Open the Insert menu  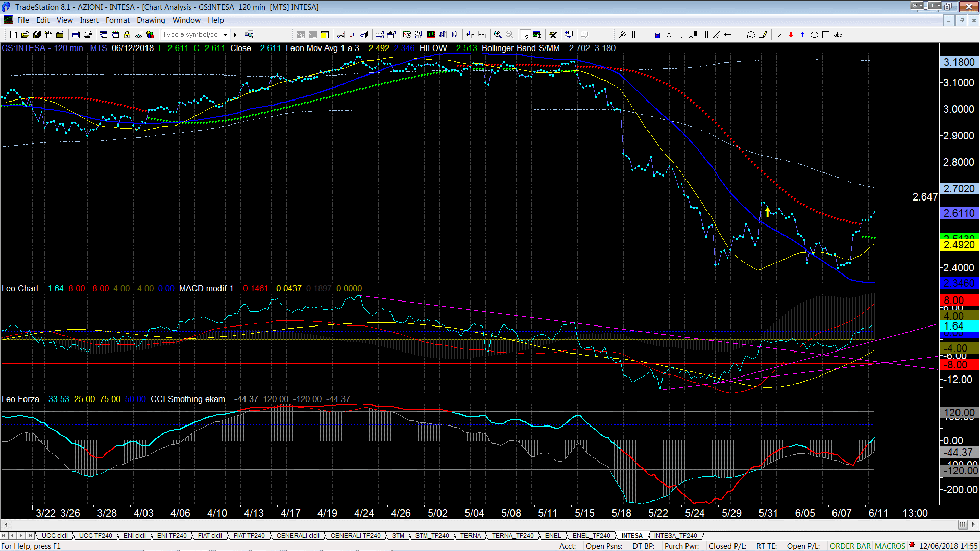(x=89, y=20)
